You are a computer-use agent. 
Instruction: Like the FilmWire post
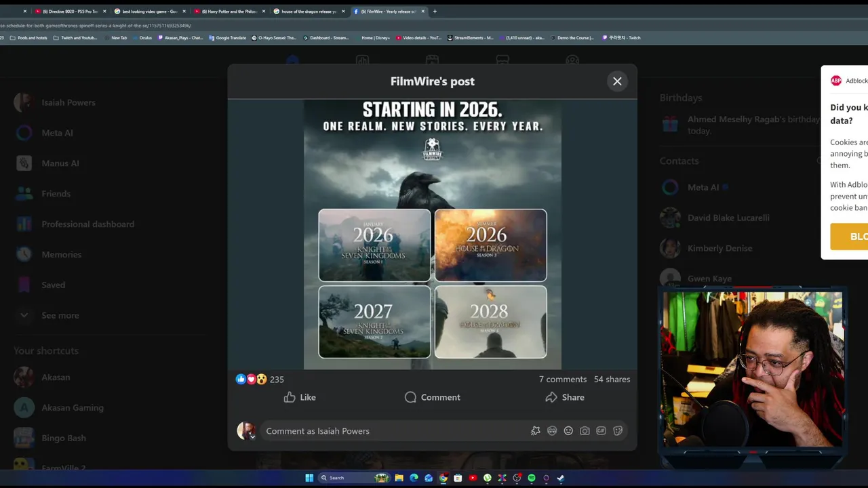(x=300, y=397)
